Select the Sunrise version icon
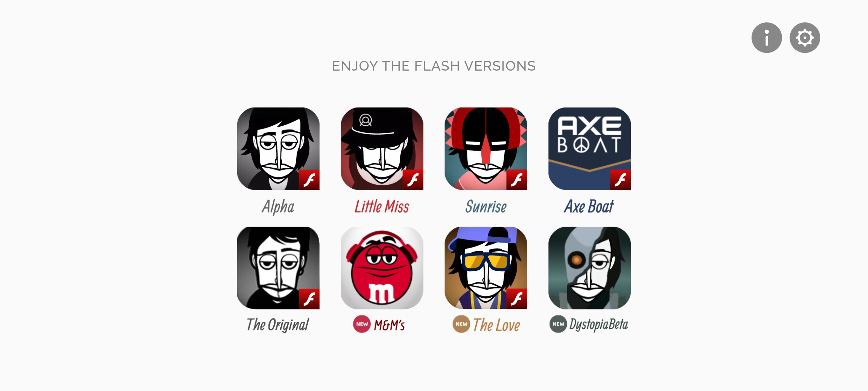The height and width of the screenshot is (391, 868). (x=486, y=148)
